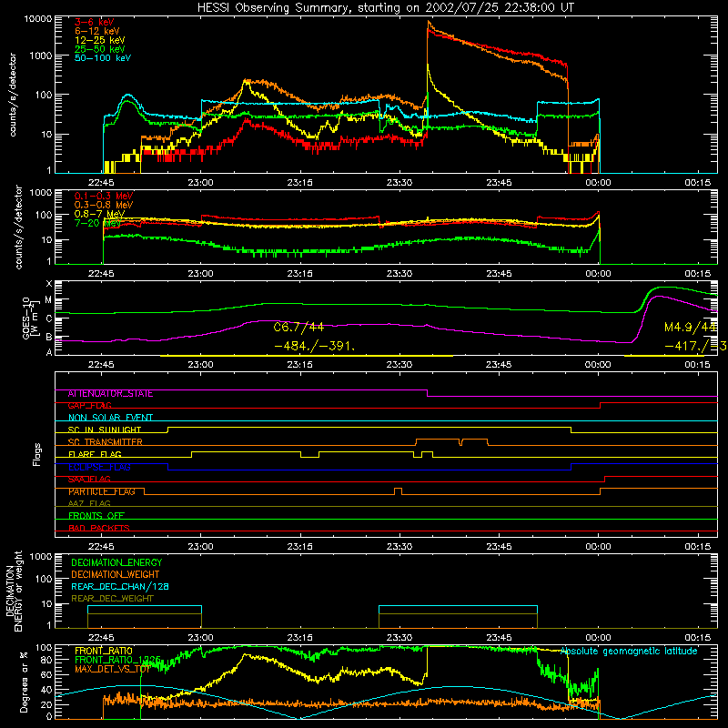This screenshot has width=728, height=728.
Task: Click the 'REAR_DEC_CHAN/128' legend label
Action: [x=120, y=586]
